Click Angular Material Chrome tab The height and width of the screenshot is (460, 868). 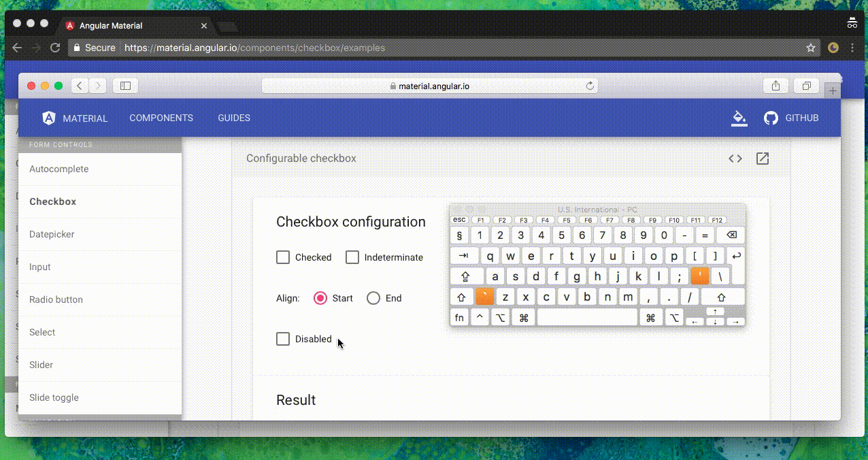coord(136,26)
